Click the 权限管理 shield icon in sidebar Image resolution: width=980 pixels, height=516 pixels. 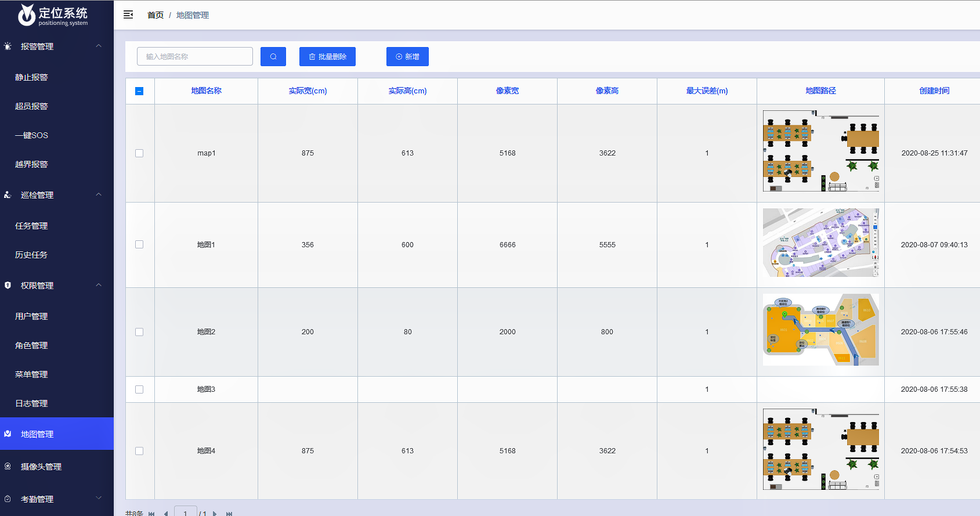[x=8, y=286]
